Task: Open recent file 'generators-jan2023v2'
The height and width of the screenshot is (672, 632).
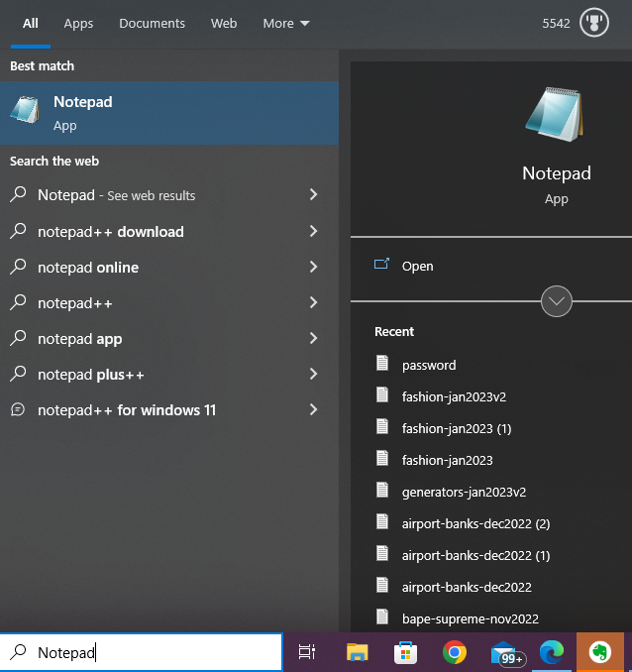Action: pos(464,492)
